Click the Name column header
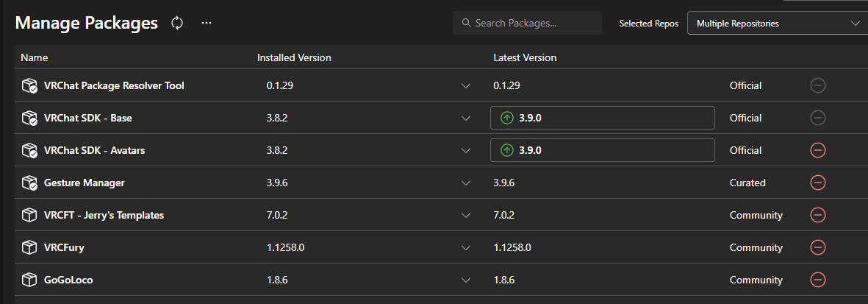Viewport: 868px width, 304px height. click(x=34, y=57)
